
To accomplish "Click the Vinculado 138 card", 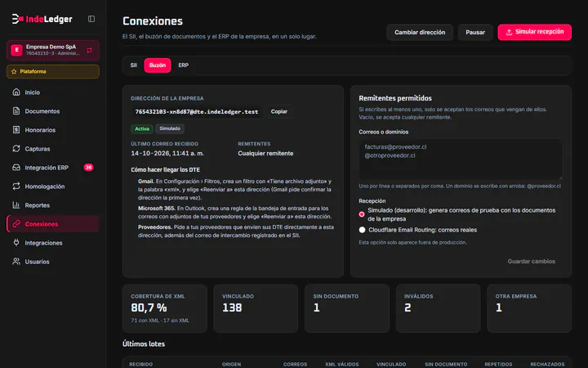I will click(x=256, y=308).
